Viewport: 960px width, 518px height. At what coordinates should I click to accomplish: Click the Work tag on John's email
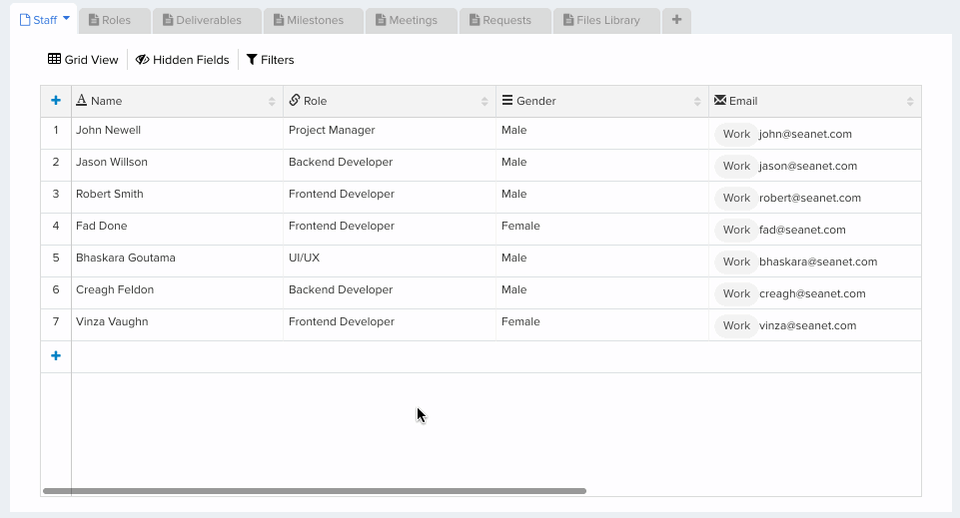[736, 134]
